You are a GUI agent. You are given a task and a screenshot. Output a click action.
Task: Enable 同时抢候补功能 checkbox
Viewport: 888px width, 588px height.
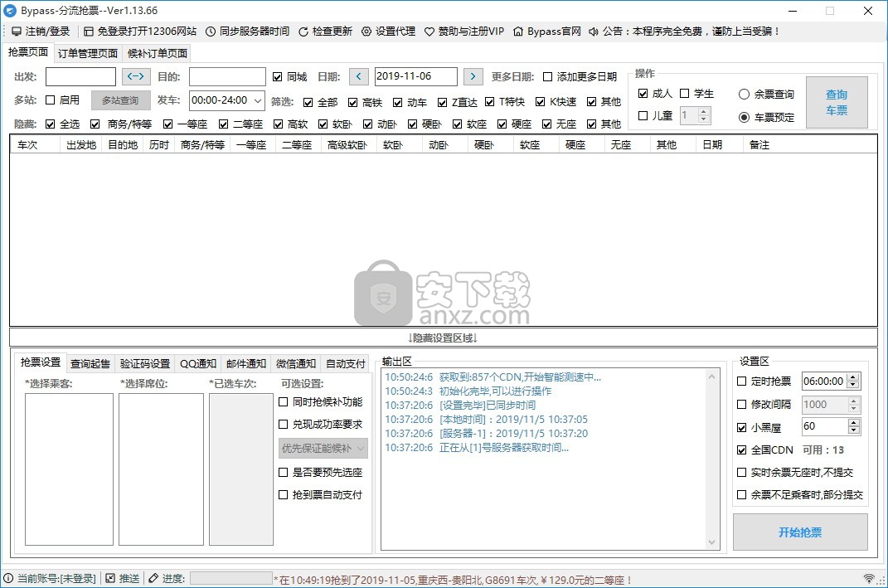point(284,402)
